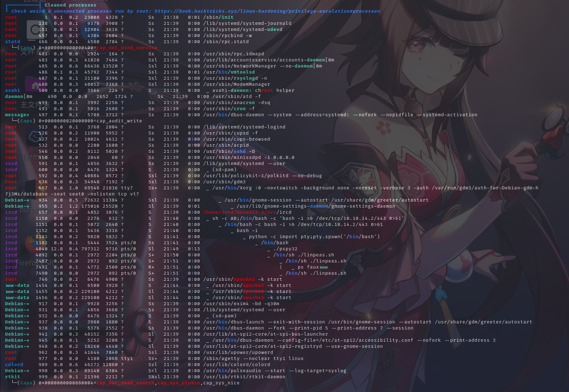Select '/usr/sbin/cupsd -f' command
This screenshot has width=569, height=392.
tap(231, 134)
